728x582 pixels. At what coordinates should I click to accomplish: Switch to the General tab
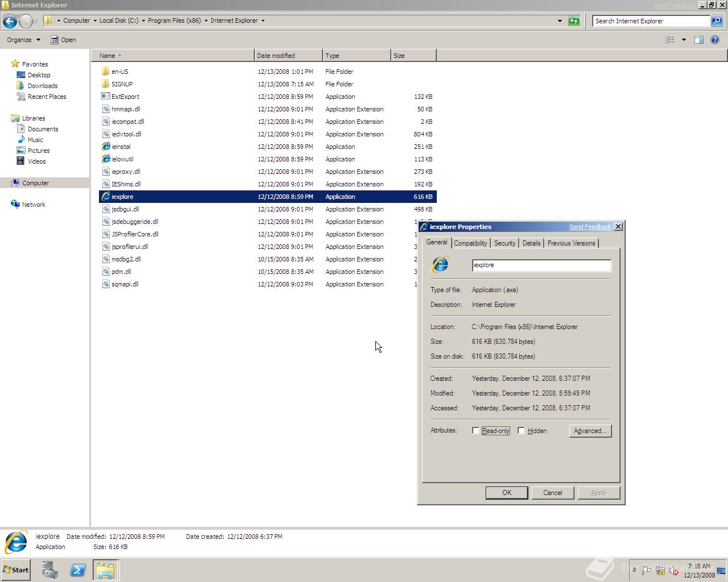[x=437, y=242]
